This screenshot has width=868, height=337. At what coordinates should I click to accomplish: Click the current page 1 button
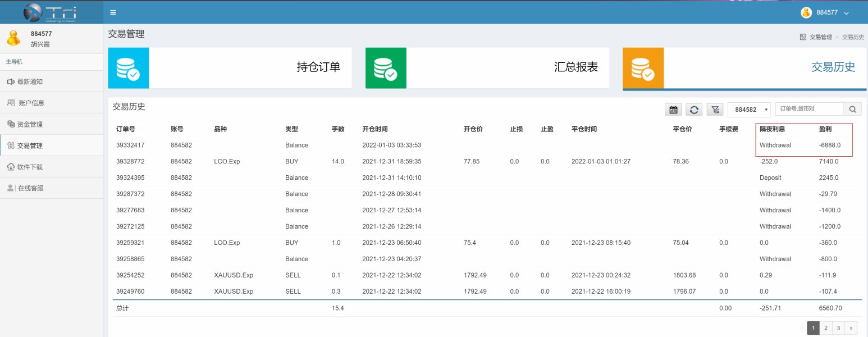pos(813,328)
